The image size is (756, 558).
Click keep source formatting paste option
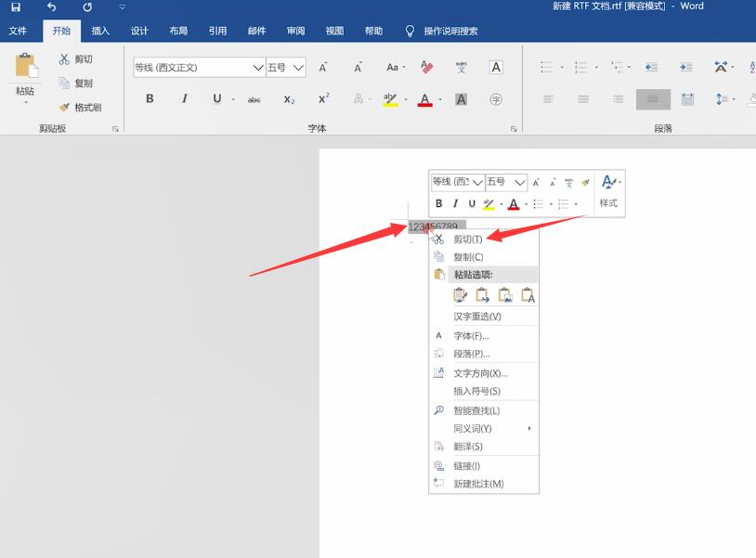pyautogui.click(x=460, y=294)
